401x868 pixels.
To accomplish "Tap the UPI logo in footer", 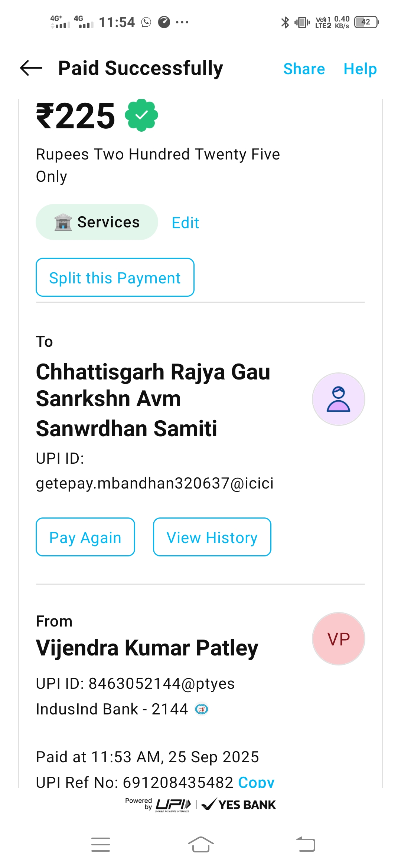I will tap(173, 805).
